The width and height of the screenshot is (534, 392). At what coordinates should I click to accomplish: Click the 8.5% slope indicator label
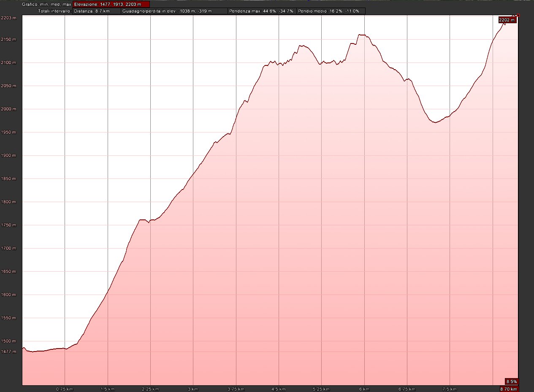point(511,381)
